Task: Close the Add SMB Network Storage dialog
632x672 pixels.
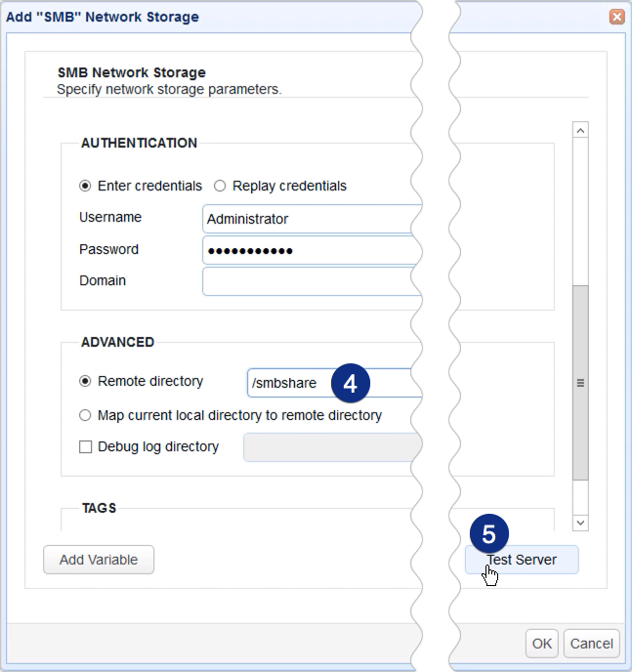Action: [616, 17]
